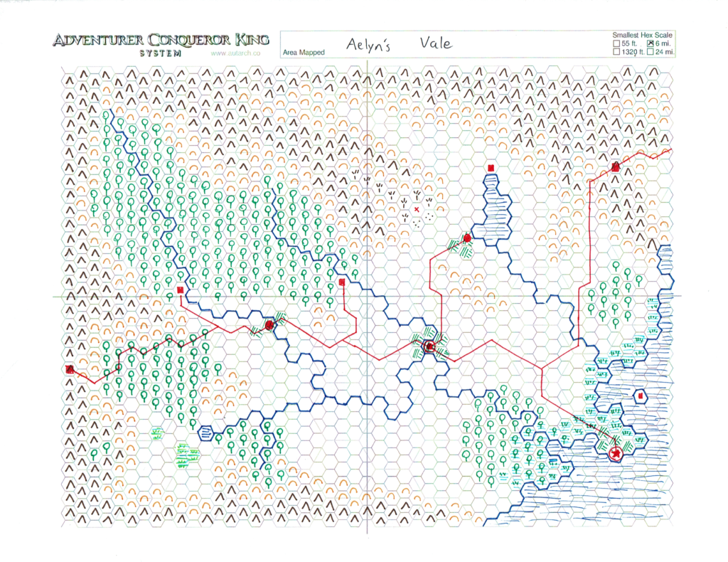This screenshot has height=562, width=728.
Task: Select the small blue lake hex in southwest
Action: [205, 432]
